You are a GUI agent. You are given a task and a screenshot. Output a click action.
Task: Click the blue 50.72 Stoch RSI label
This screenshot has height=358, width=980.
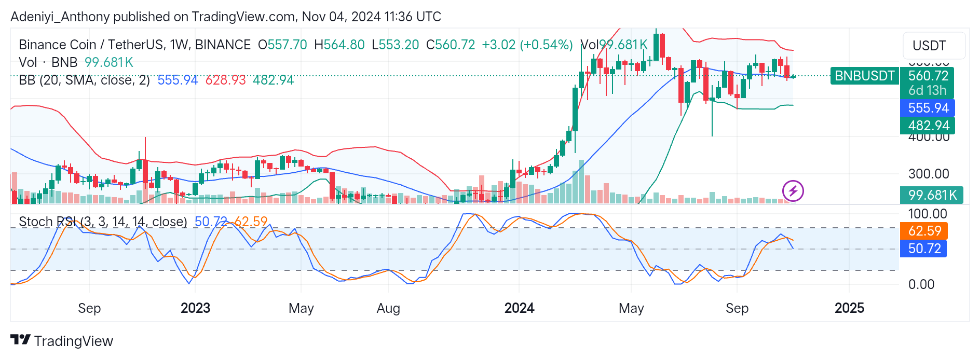coord(924,249)
